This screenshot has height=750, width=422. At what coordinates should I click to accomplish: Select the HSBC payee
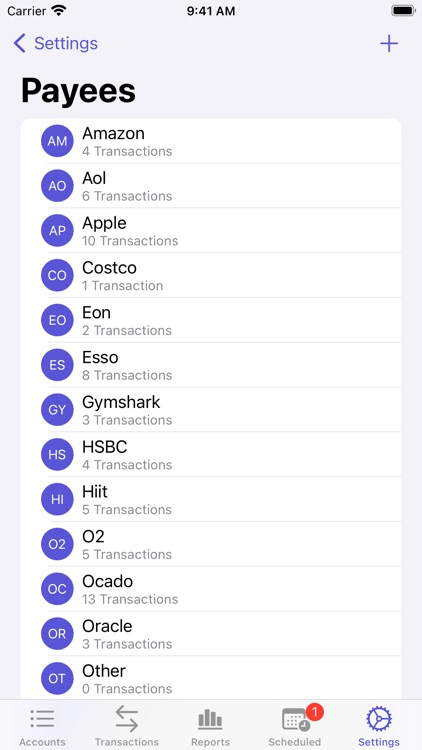[x=211, y=454]
